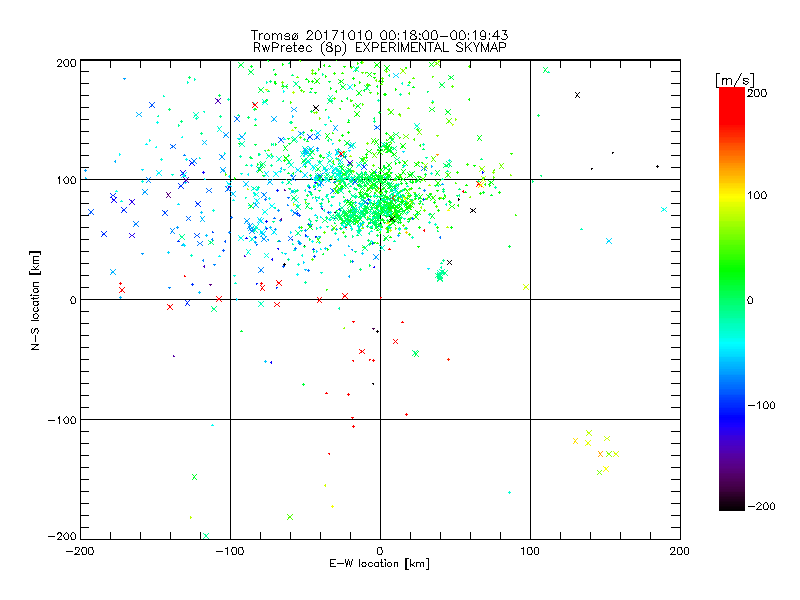Viewport: 800px width, 600px height.
Task: Click the y-axis tick label '-200' on N-S axis
Action: tap(62, 536)
